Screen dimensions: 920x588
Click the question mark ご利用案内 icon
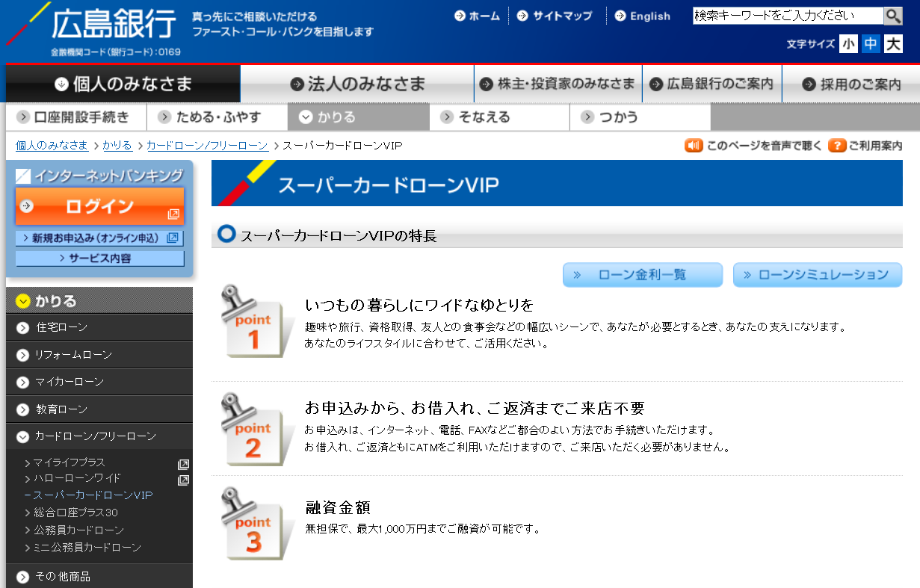tap(836, 145)
